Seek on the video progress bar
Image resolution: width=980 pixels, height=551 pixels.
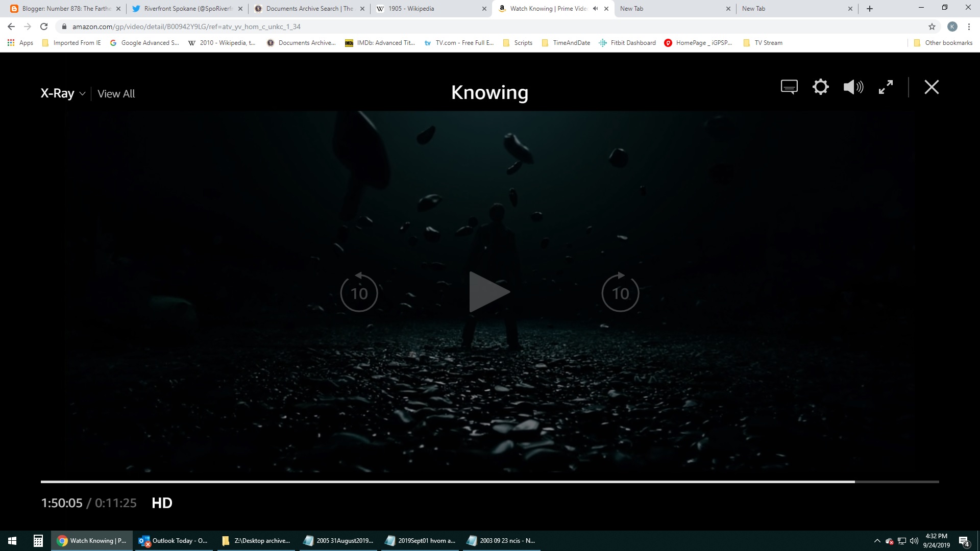point(459,482)
